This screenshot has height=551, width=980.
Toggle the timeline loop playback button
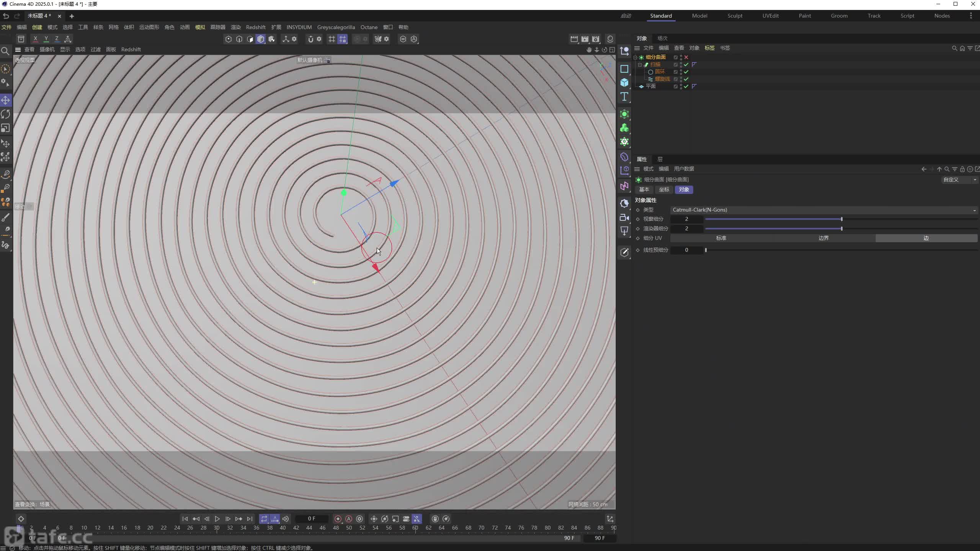264,519
